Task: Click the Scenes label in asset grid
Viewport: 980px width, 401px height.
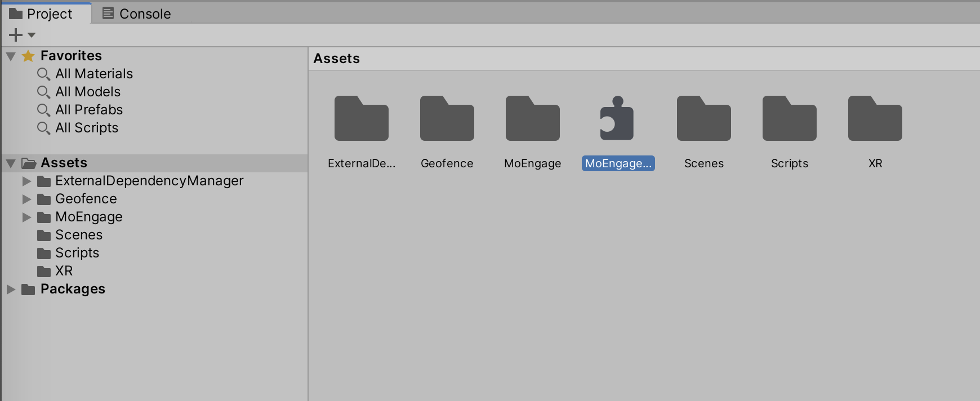Action: click(x=704, y=163)
